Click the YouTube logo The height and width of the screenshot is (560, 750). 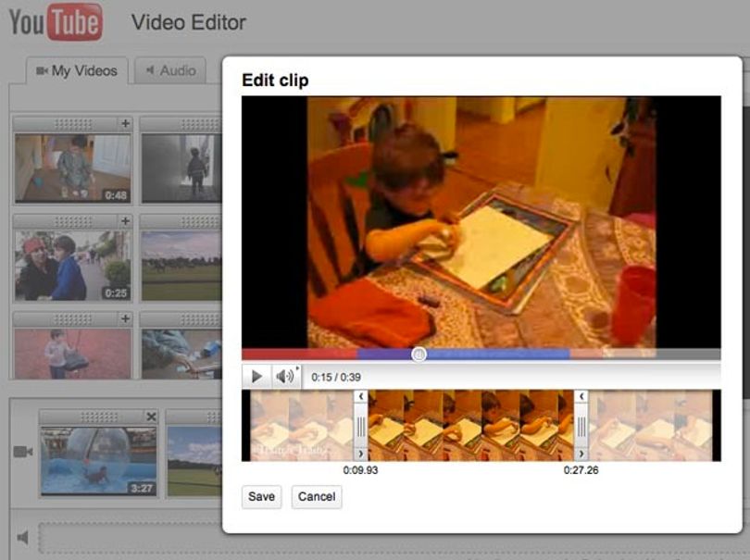[56, 22]
